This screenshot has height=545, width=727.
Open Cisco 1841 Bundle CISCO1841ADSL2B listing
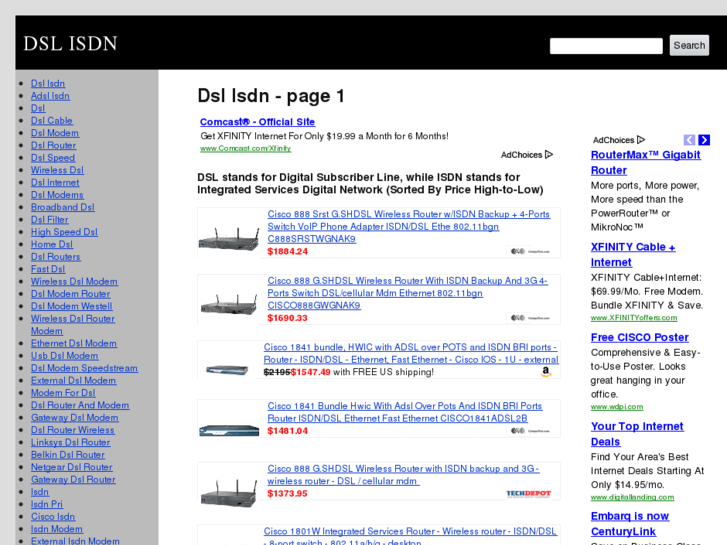coord(405,412)
